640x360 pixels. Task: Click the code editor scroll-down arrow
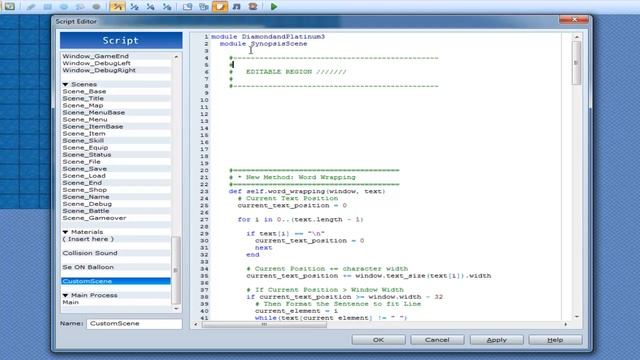(576, 316)
